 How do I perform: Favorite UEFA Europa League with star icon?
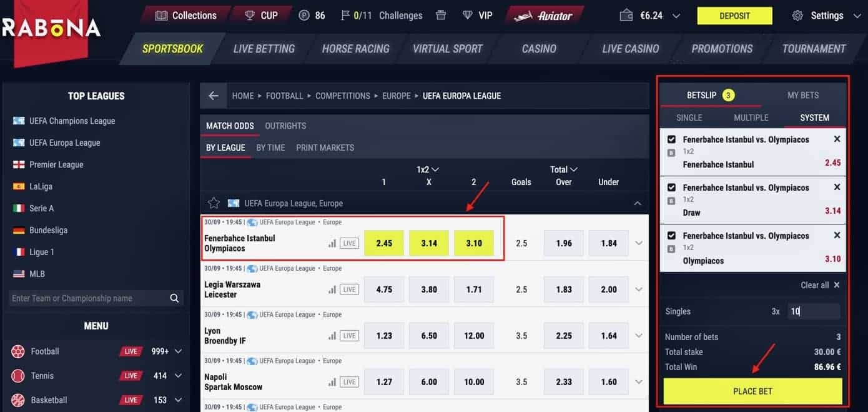(x=214, y=203)
